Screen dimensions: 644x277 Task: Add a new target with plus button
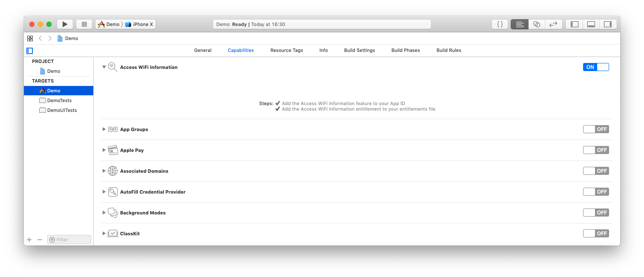tap(29, 240)
